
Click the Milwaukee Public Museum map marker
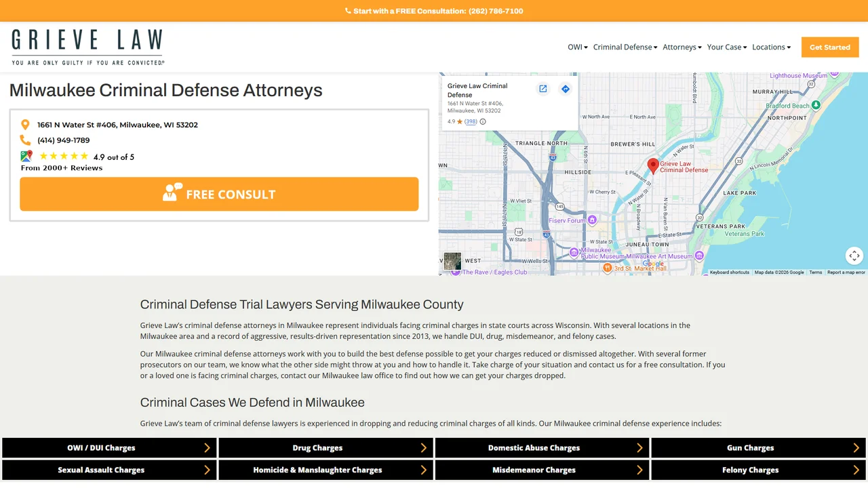coord(574,251)
